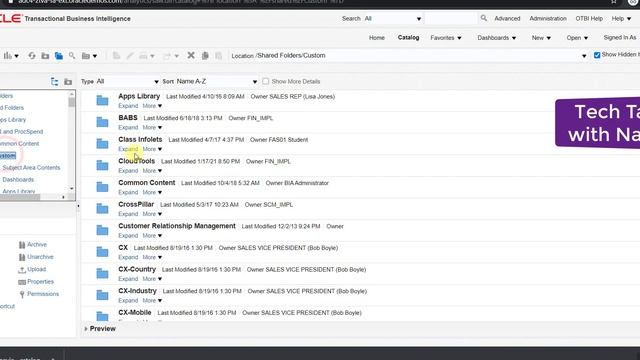640x360 pixels.
Task: Open the OTBI Help link
Action: pos(589,18)
